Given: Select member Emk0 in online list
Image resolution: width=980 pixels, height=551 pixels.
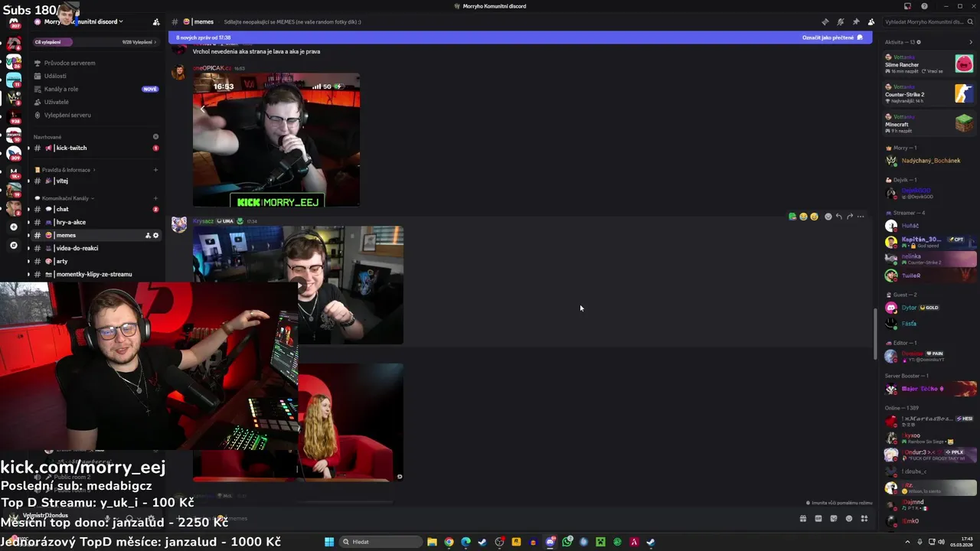Looking at the screenshot, I should pos(929,521).
